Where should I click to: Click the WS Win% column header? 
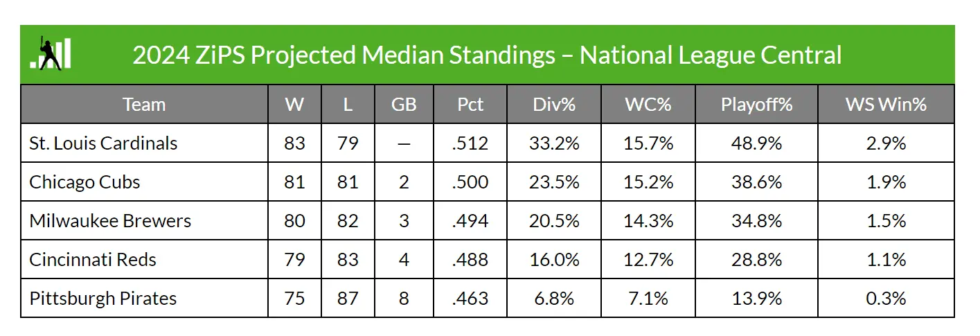click(886, 104)
